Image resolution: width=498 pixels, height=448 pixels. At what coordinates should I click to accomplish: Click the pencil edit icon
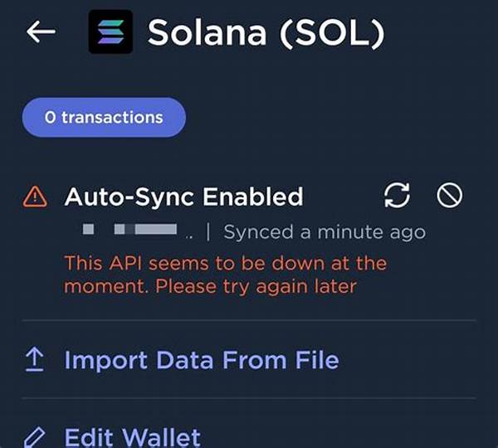click(x=35, y=436)
